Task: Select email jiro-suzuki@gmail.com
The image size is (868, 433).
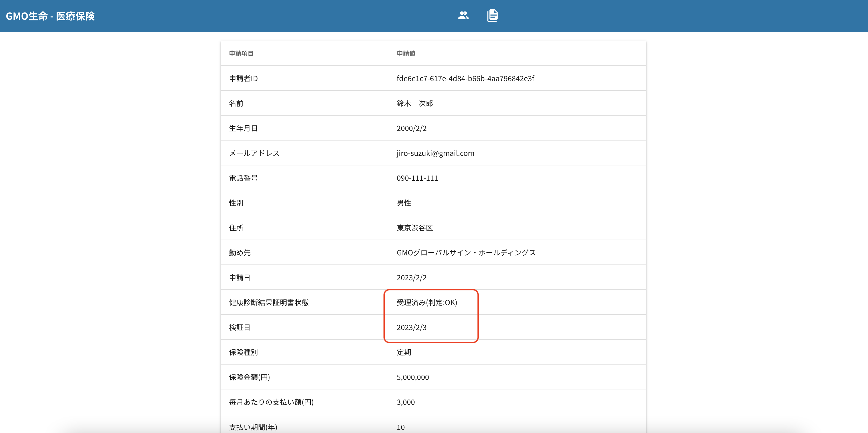Action: point(435,153)
